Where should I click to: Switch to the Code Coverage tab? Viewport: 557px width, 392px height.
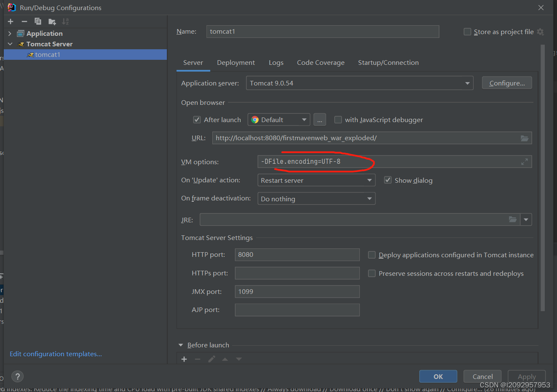[321, 62]
